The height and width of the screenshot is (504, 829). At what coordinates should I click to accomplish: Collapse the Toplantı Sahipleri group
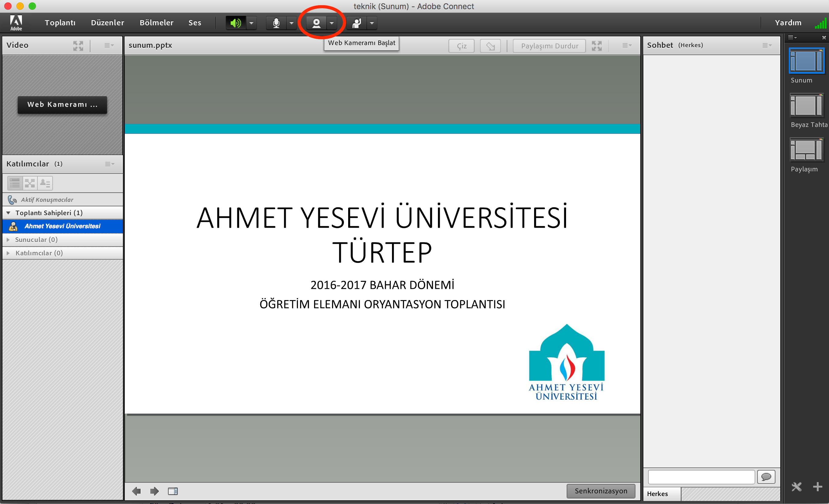click(9, 213)
